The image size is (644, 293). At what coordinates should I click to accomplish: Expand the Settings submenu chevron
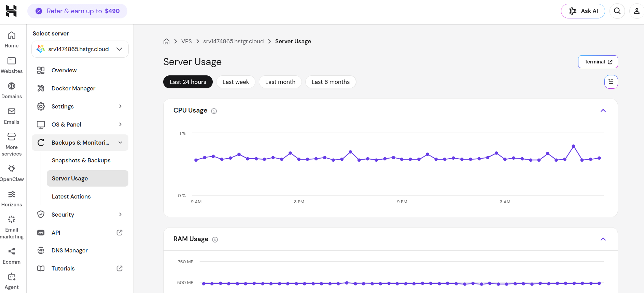(120, 106)
